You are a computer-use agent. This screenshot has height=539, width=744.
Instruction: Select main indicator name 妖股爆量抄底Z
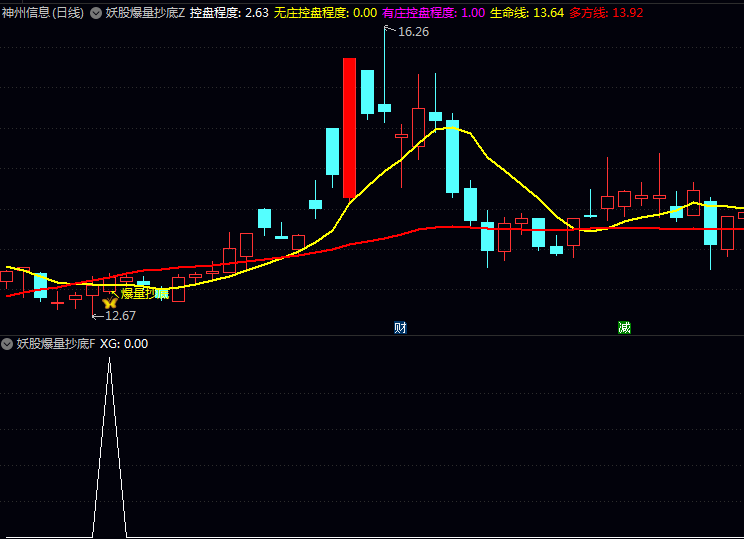[x=145, y=13]
